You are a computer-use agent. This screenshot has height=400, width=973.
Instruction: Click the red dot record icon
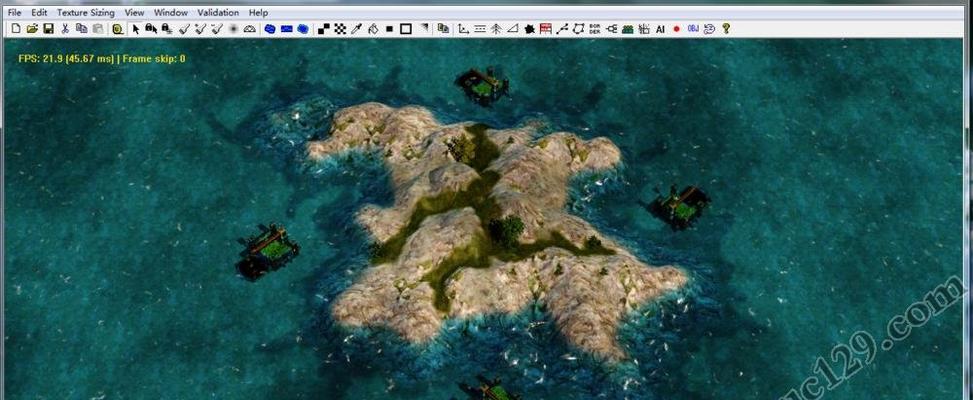click(x=676, y=29)
